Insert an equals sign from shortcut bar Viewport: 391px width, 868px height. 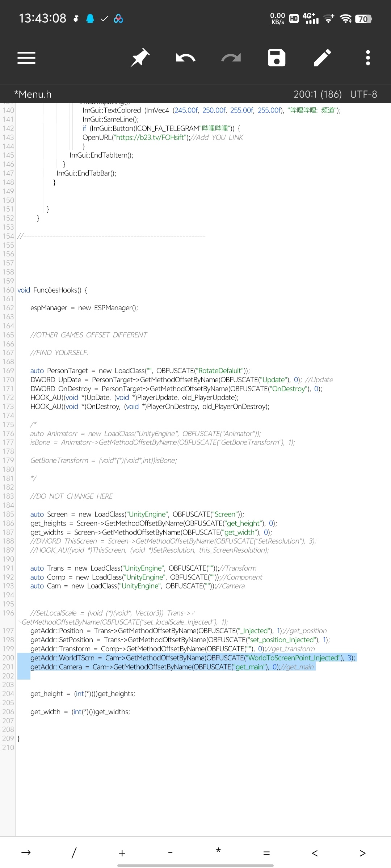pyautogui.click(x=266, y=853)
